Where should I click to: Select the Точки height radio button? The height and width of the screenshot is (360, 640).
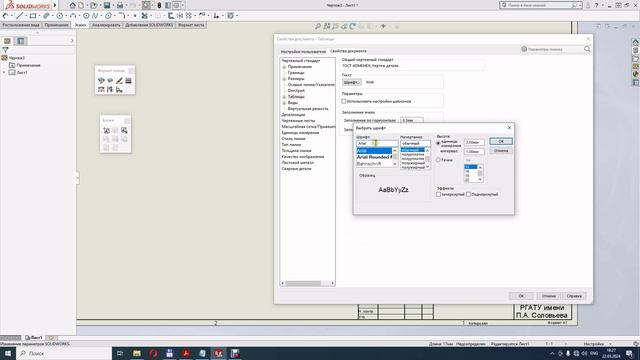click(x=438, y=160)
